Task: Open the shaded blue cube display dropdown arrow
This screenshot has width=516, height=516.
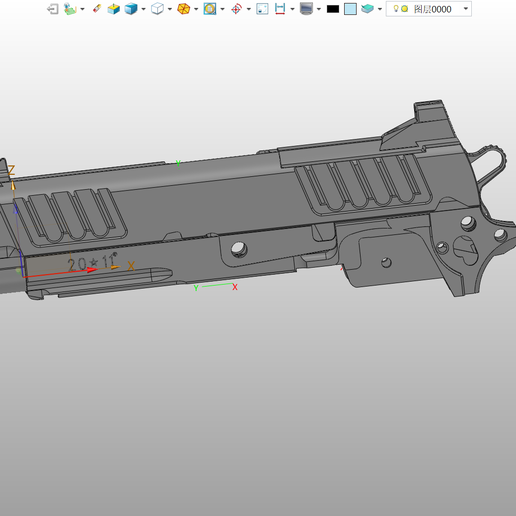Action: (x=143, y=9)
